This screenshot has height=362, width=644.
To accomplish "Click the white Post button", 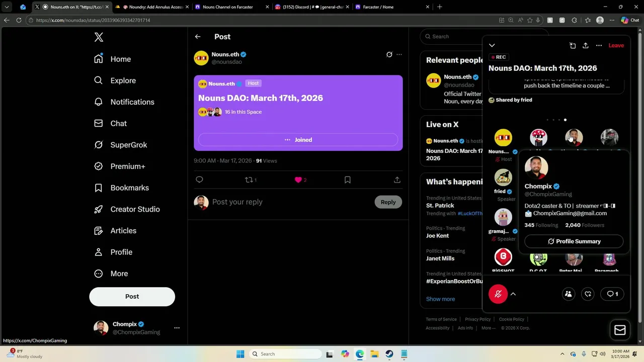I will click(x=132, y=297).
